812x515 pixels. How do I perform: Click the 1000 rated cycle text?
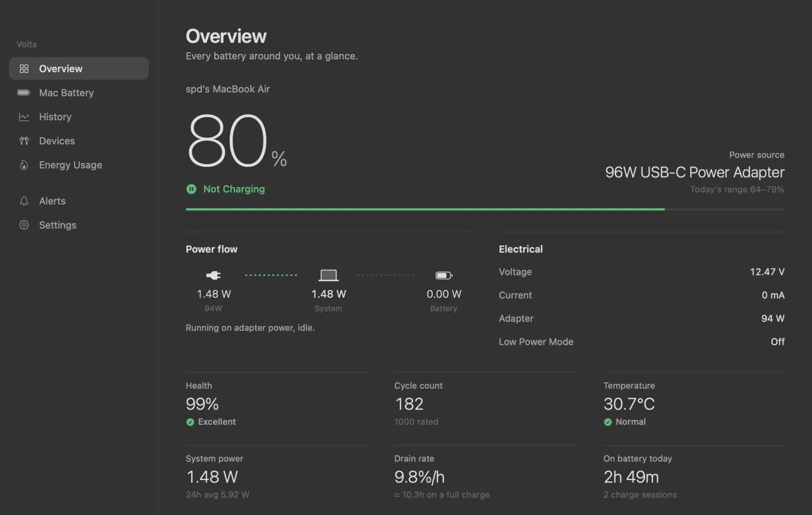(x=416, y=422)
